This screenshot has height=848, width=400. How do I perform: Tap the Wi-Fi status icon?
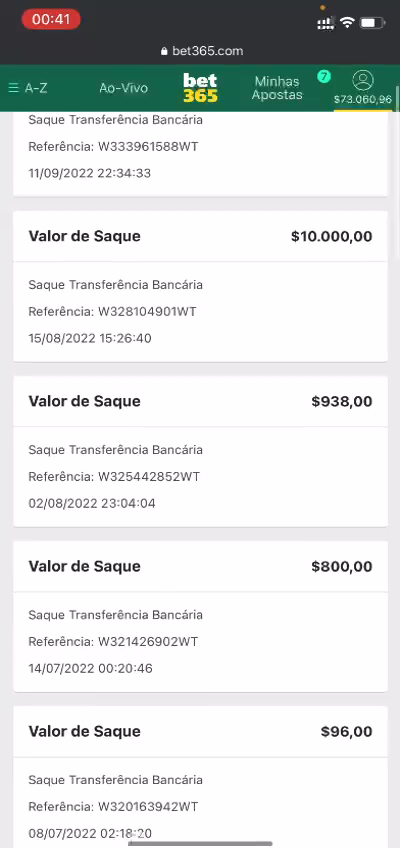[346, 23]
